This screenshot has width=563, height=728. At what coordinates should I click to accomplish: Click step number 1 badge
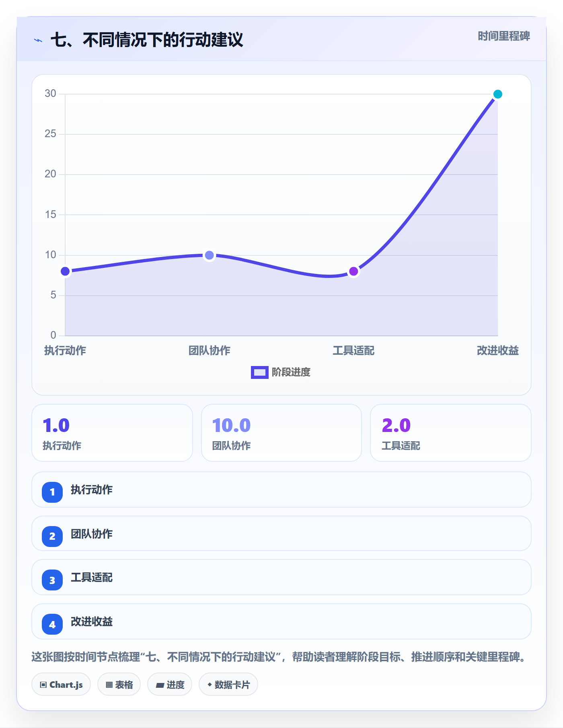tap(52, 492)
